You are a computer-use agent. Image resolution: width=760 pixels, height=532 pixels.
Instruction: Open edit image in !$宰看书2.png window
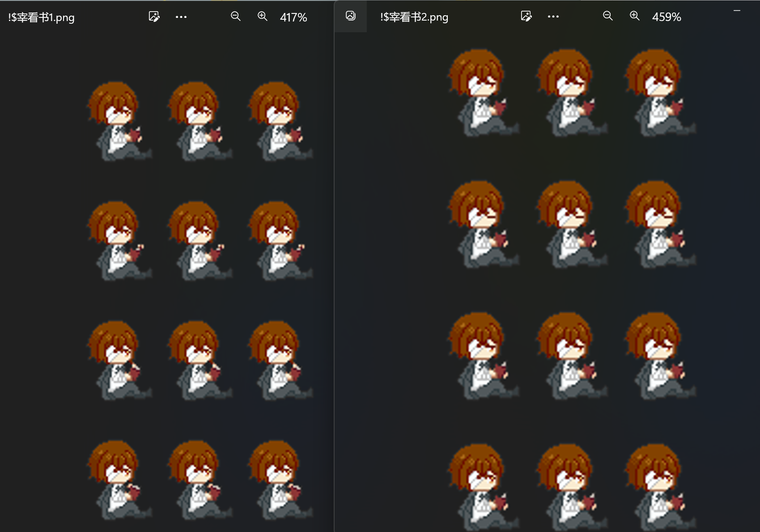coord(526,17)
